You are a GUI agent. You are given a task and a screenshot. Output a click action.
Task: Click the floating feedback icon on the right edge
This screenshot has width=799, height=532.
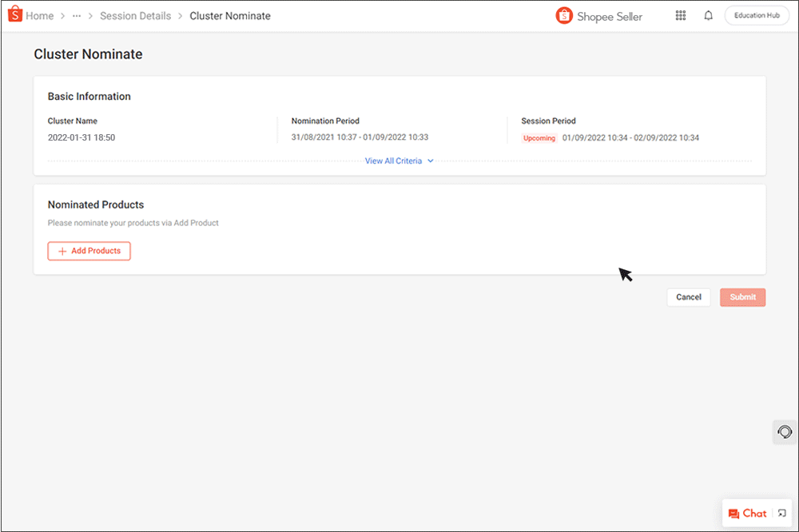pos(784,431)
